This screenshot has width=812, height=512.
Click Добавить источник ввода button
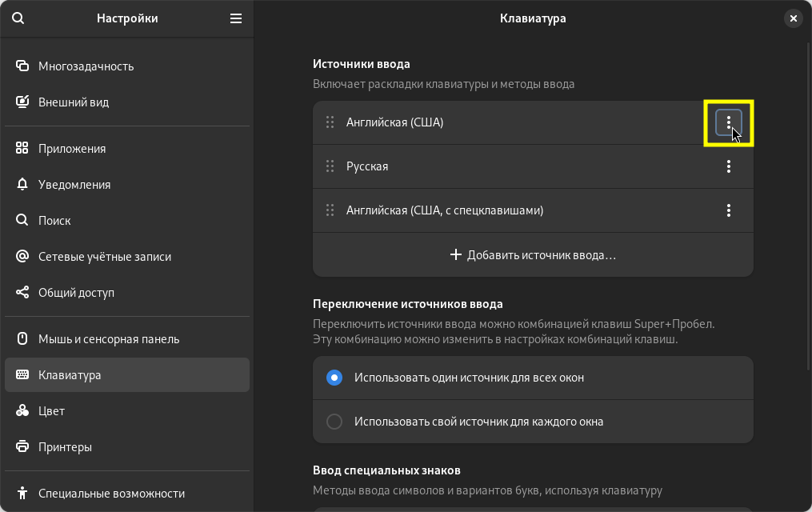pyautogui.click(x=533, y=255)
